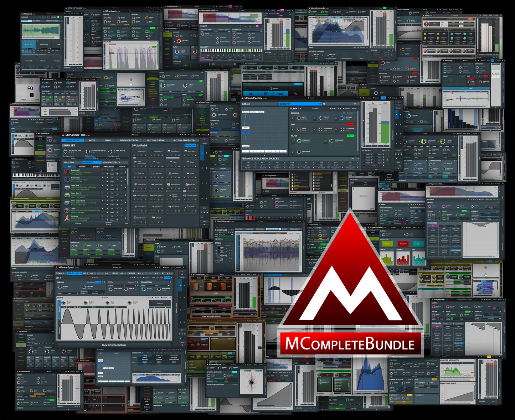Click the Generate Effects button in MDrummer

pos(108,223)
